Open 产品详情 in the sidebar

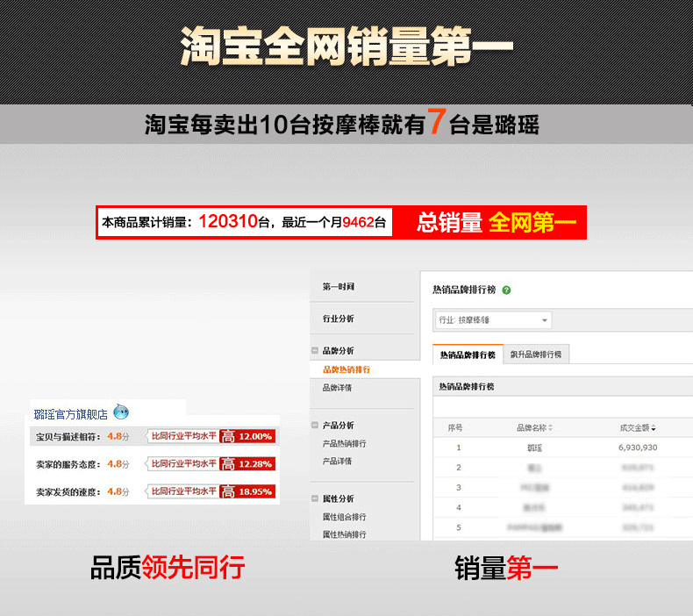click(337, 461)
